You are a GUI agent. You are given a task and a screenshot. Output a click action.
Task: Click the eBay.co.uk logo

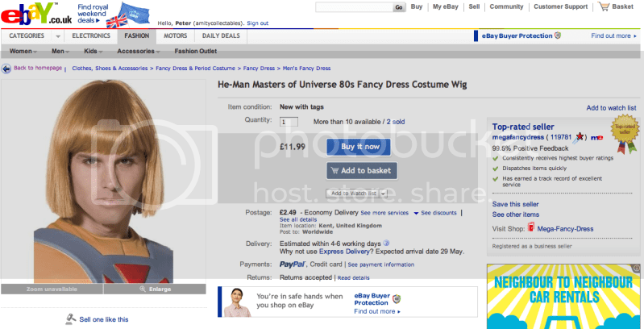point(36,14)
